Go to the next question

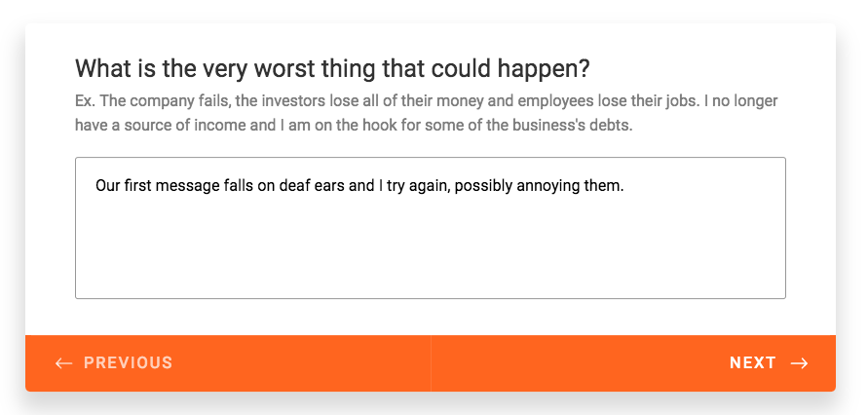(633, 363)
